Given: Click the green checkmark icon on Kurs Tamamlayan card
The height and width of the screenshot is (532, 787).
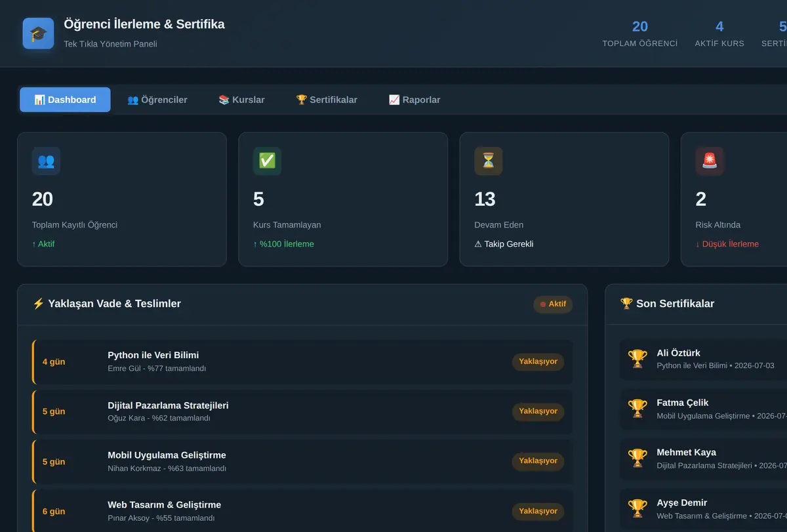Looking at the screenshot, I should (267, 161).
